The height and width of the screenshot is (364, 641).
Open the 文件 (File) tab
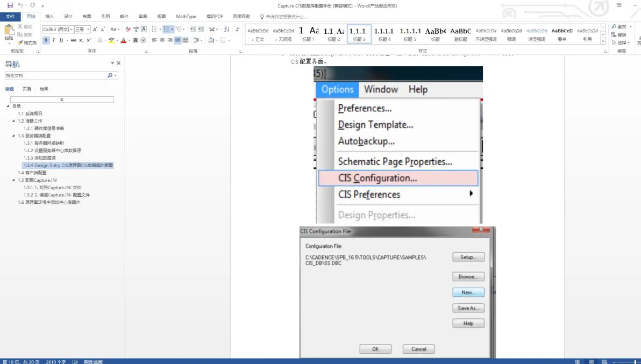click(10, 16)
